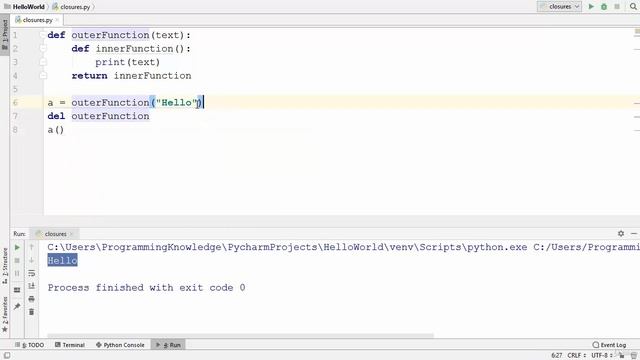640x360 pixels.
Task: Pin the closures run tab
Action: [x=17, y=306]
